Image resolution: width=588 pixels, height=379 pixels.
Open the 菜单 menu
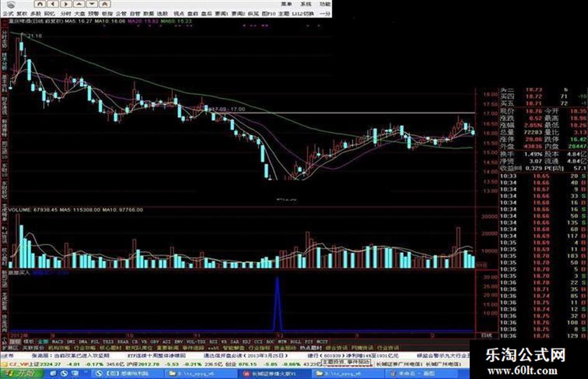[x=286, y=4]
